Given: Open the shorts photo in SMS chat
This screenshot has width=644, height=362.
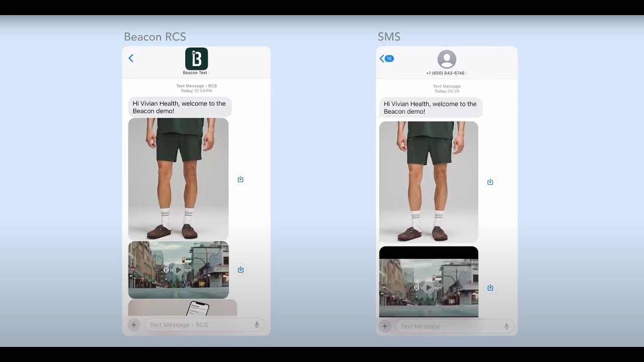Looking at the screenshot, I should [429, 182].
